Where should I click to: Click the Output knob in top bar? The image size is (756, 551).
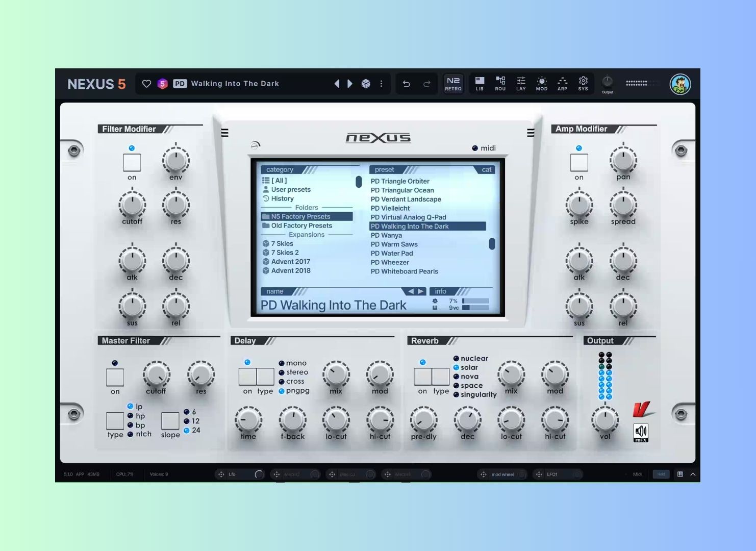coord(607,82)
